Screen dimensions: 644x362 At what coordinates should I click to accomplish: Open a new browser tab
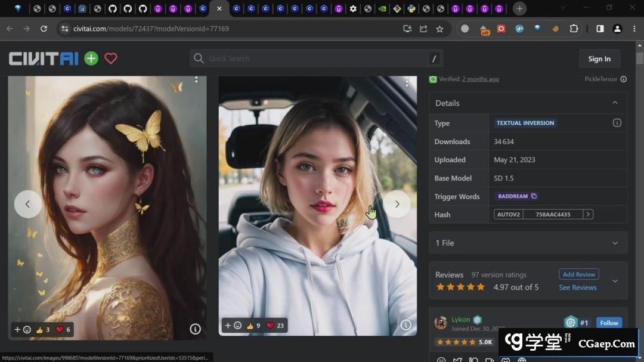[x=519, y=8]
